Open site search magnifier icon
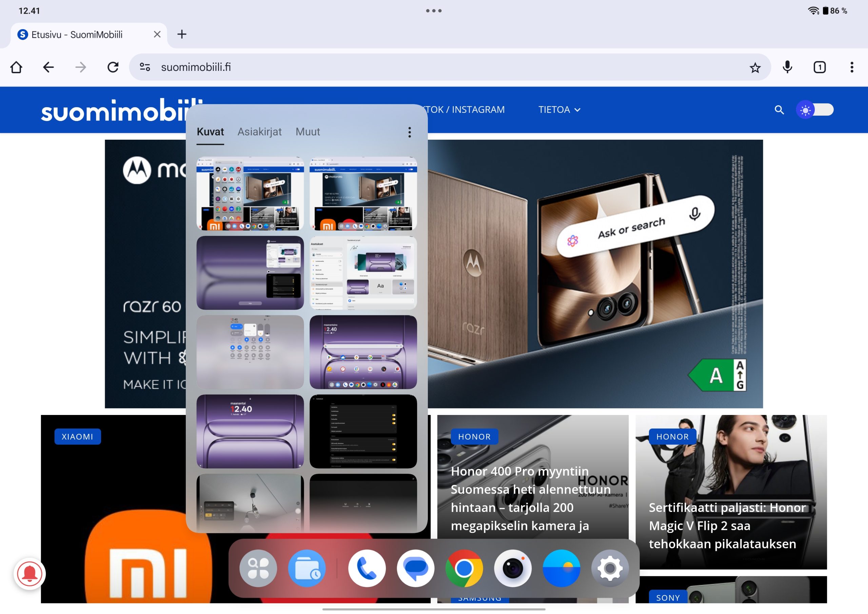 [x=779, y=110]
